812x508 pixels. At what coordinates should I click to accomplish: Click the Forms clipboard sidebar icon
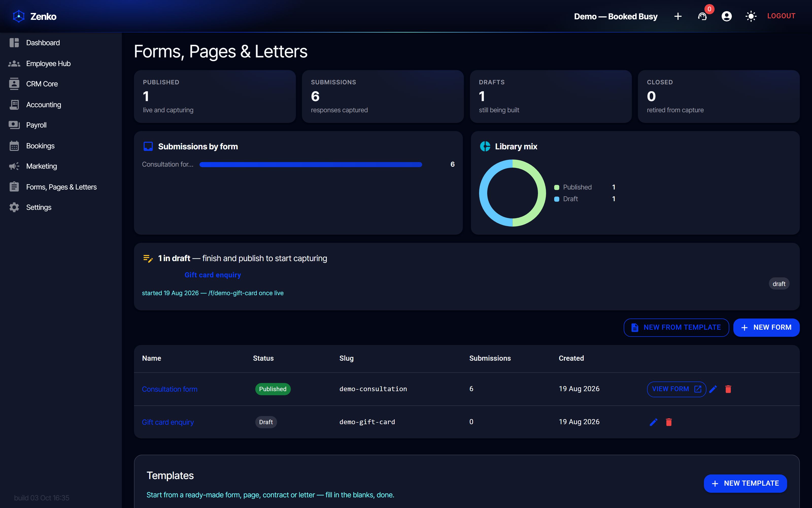point(14,187)
